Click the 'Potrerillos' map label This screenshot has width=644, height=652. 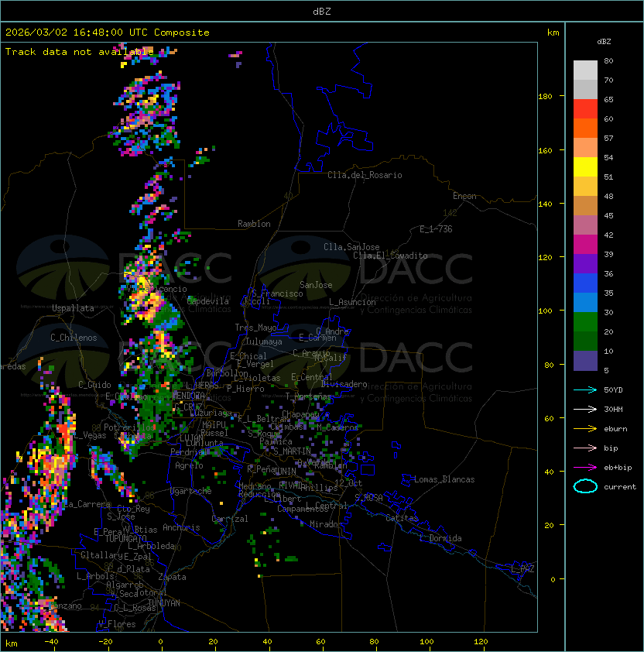click(129, 427)
